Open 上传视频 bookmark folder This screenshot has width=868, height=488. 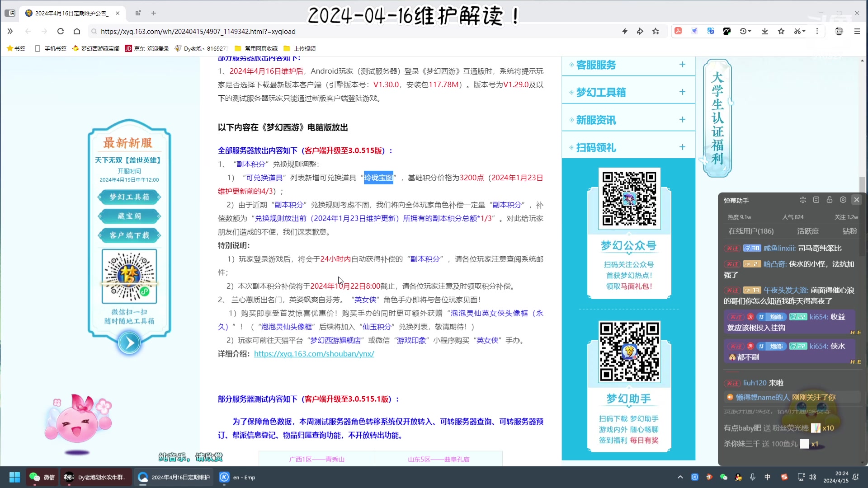299,48
